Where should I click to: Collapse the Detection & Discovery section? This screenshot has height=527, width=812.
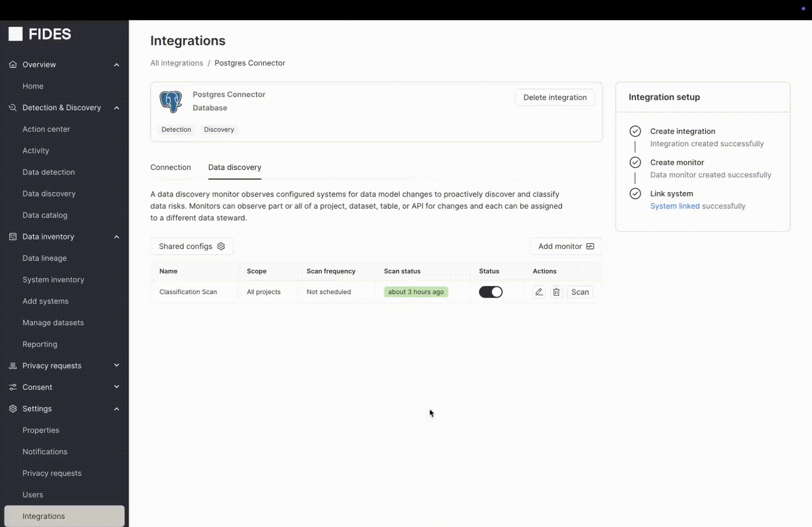click(117, 108)
